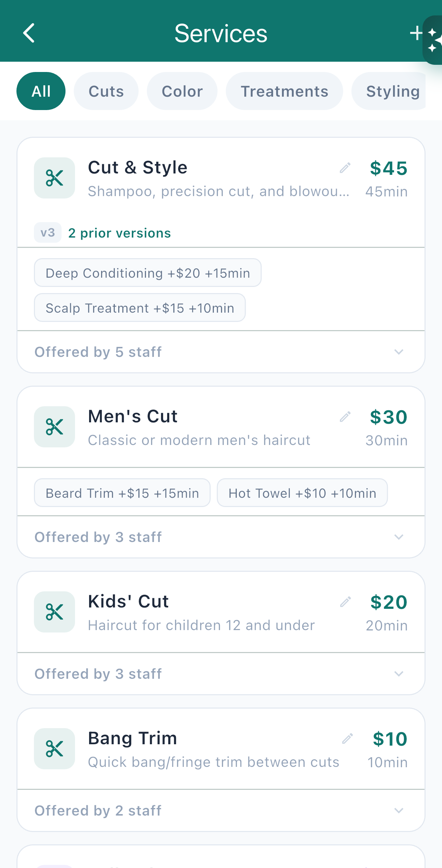Tap the scissors icon for Kids' Cut
The image size is (442, 868).
point(54,612)
